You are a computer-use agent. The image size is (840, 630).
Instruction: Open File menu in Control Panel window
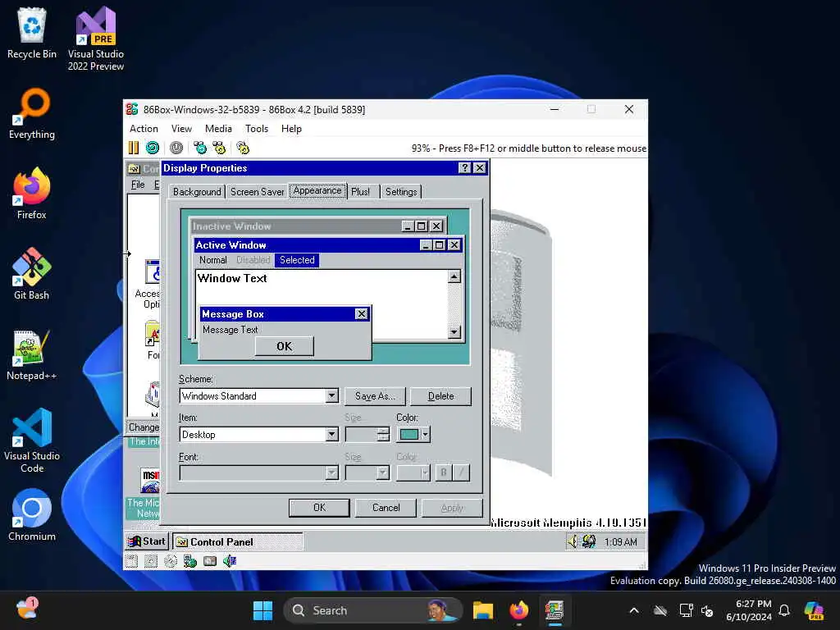138,185
